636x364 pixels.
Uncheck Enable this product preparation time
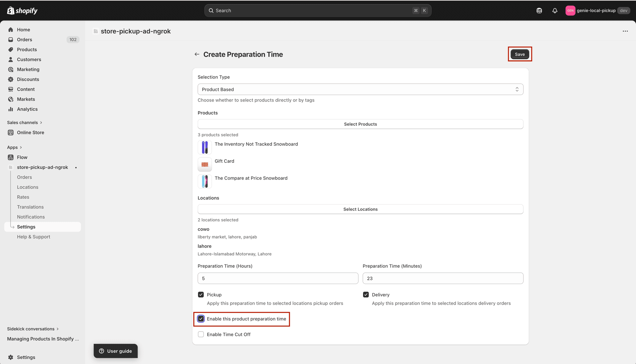point(201,319)
